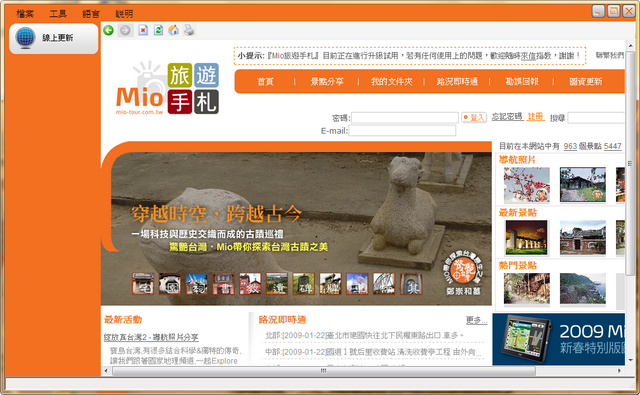Click the 註冊 register link
The width and height of the screenshot is (640, 395).
(535, 117)
